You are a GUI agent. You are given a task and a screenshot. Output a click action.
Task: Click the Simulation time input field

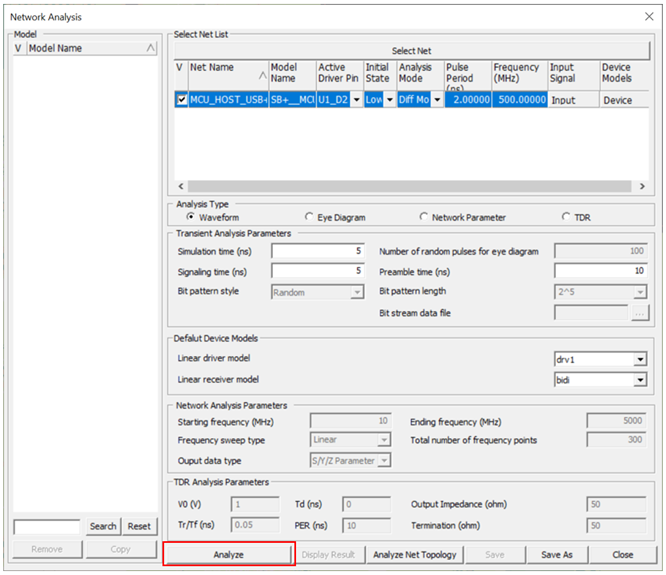[316, 251]
